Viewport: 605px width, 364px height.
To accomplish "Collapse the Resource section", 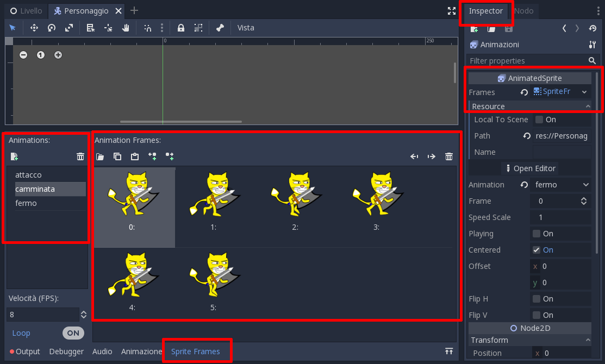I will [530, 106].
